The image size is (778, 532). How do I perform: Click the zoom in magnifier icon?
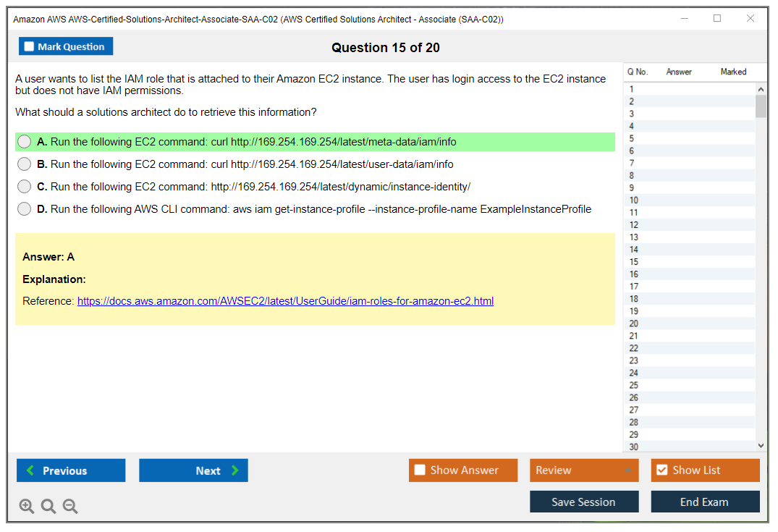27,507
